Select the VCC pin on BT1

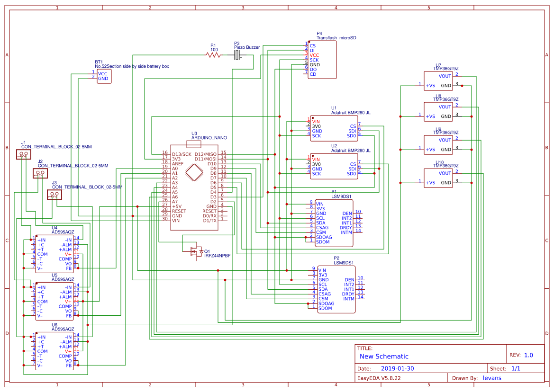click(103, 72)
